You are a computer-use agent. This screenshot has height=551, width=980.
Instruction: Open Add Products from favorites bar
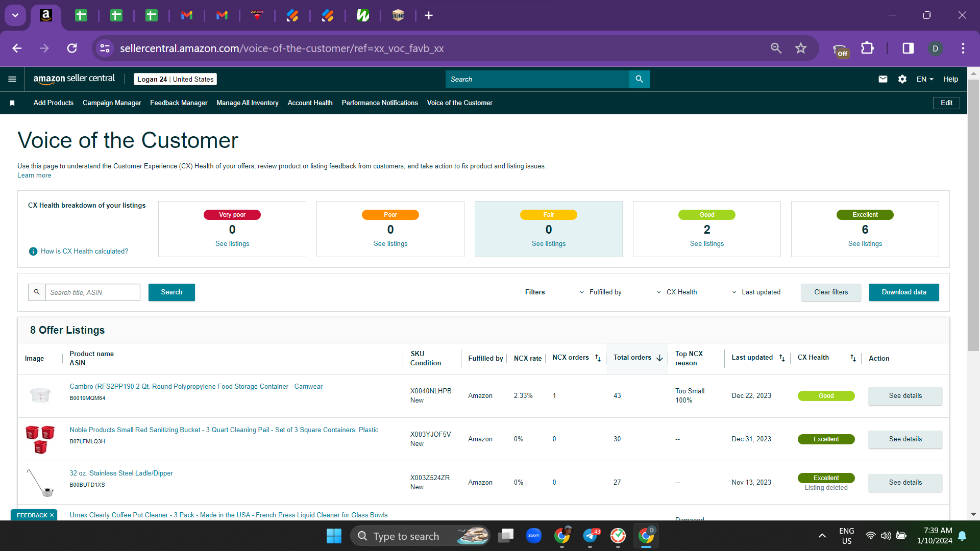click(54, 103)
